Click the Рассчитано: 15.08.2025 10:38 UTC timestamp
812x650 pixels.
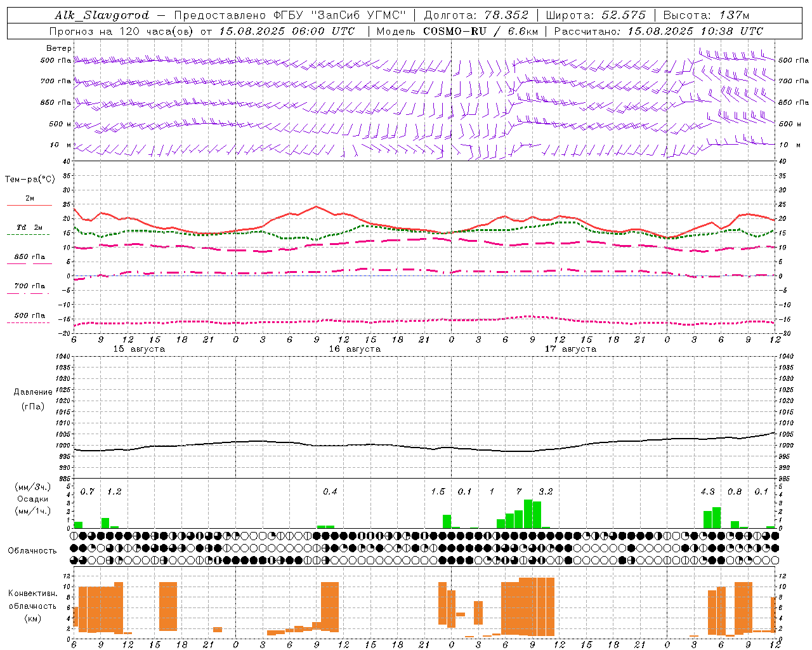[x=658, y=31]
